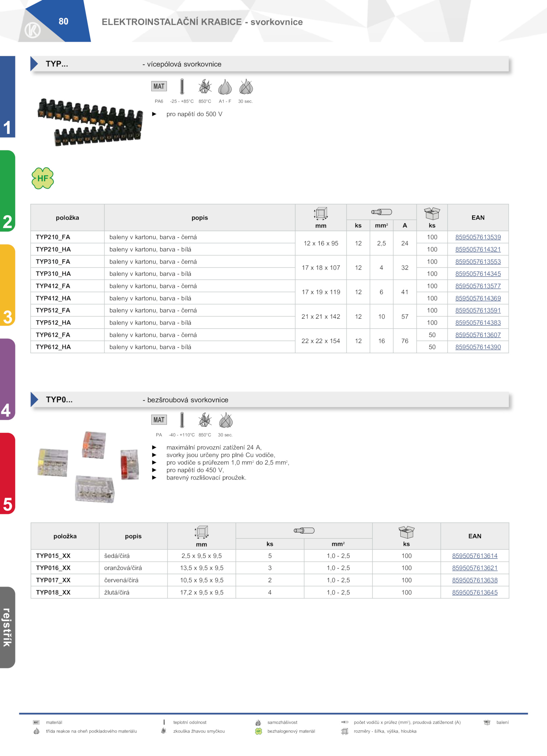Click dimensions cube icon in first table header
Image resolution: width=547 pixels, height=756 pixels.
(321, 213)
